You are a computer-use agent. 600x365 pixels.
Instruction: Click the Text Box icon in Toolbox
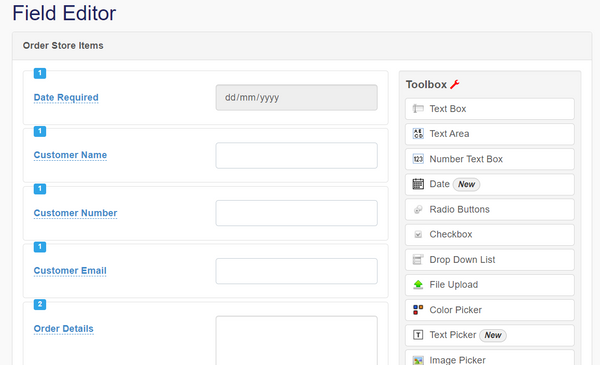click(x=418, y=109)
